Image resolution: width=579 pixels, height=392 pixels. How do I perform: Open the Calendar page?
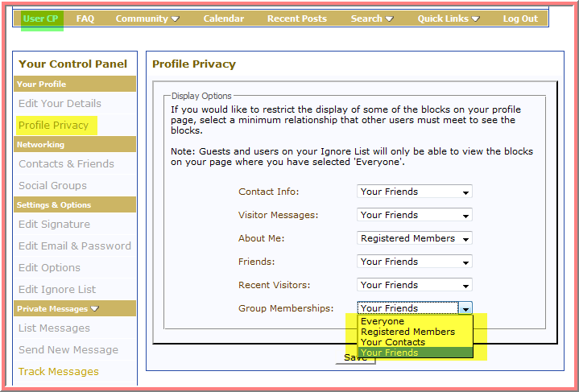[223, 19]
